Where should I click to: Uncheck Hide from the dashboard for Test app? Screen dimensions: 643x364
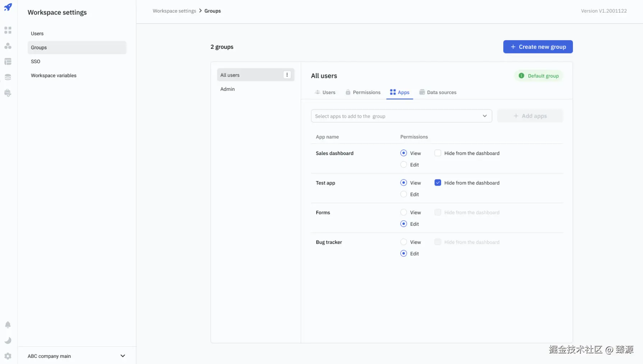tap(438, 183)
